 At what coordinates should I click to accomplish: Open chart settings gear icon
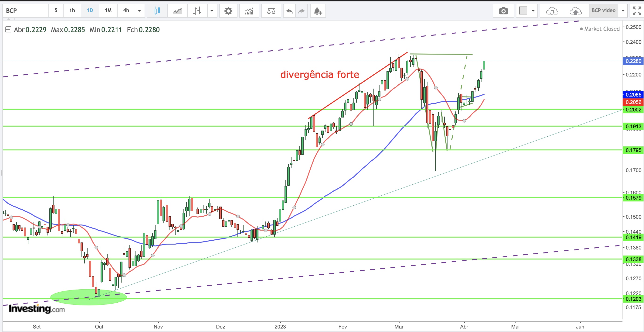[x=228, y=11]
